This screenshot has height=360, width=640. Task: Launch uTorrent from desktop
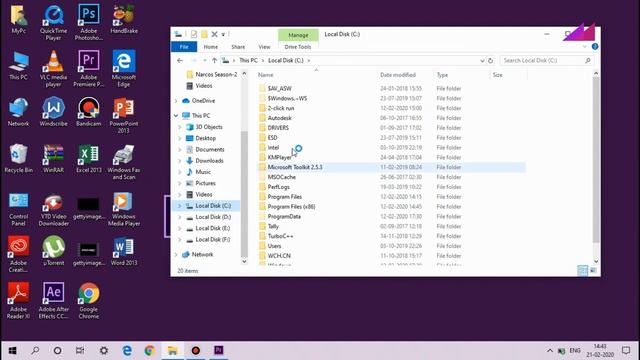click(x=53, y=250)
